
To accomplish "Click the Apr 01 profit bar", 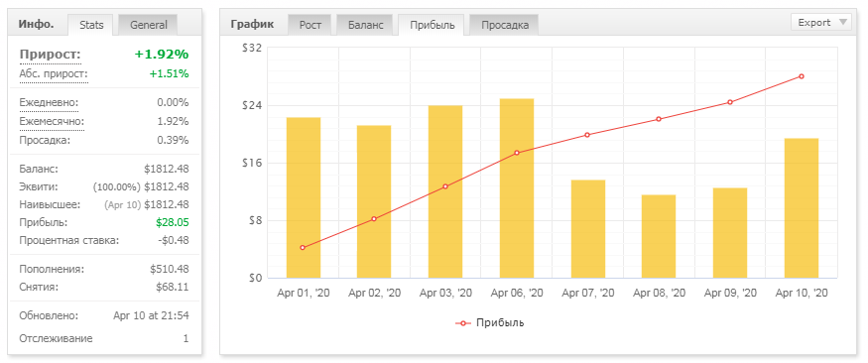I will (x=304, y=197).
